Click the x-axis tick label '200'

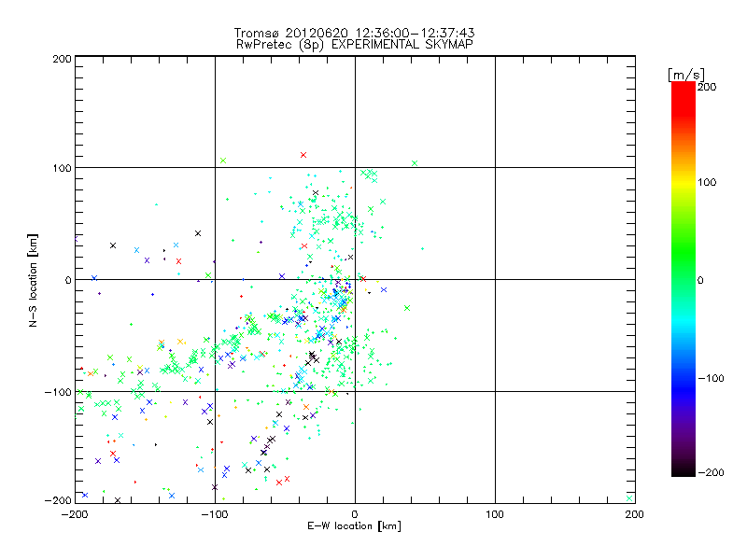(635, 514)
